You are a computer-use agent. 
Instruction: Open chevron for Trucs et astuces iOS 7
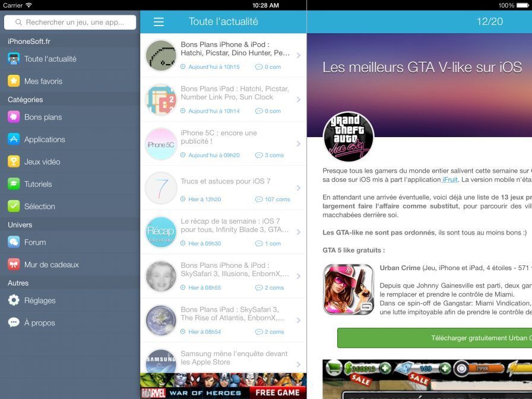pos(298,188)
